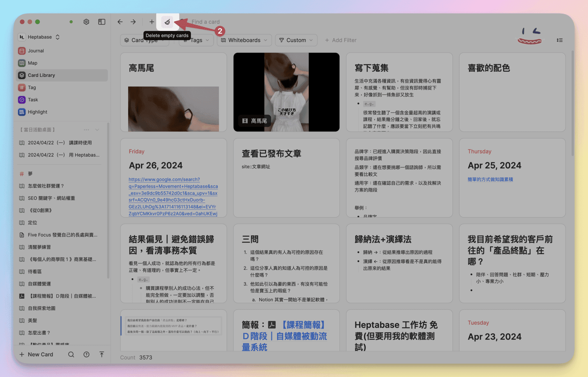The width and height of the screenshot is (588, 377).
Task: Expand the Card Type filter dropdown
Action: (x=144, y=40)
